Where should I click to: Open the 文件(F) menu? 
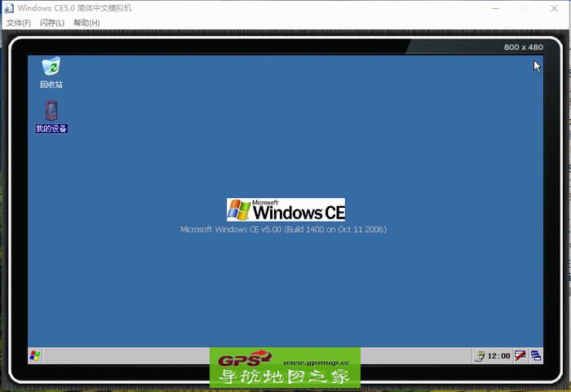19,23
